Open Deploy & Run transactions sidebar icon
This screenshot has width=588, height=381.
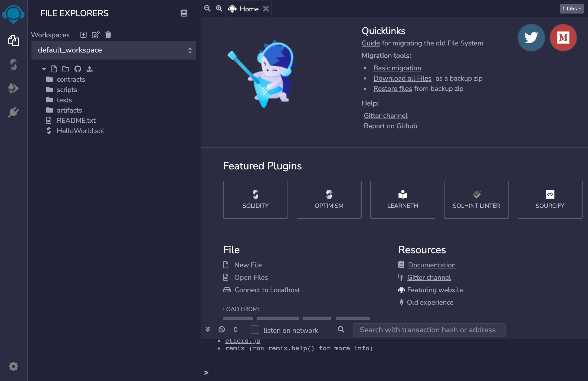tap(13, 88)
